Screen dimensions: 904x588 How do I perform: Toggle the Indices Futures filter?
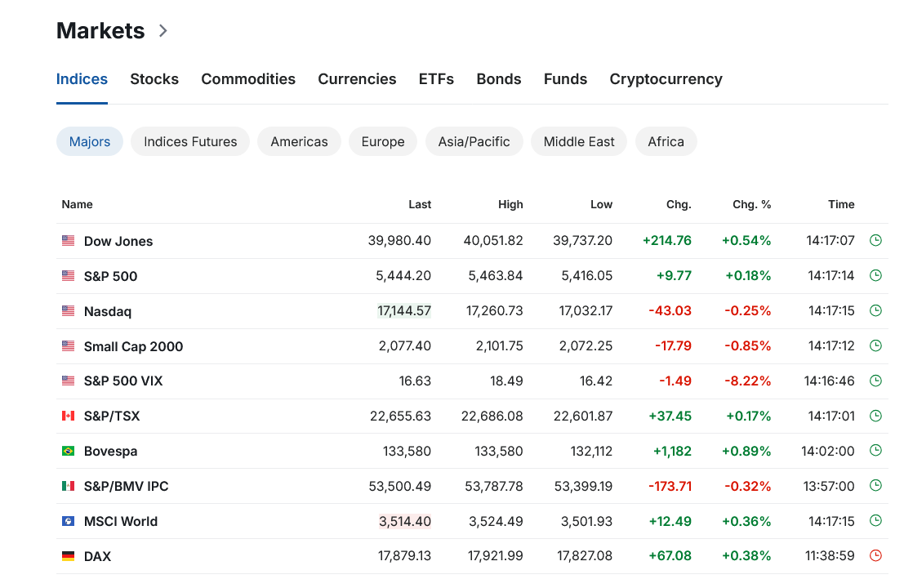190,141
